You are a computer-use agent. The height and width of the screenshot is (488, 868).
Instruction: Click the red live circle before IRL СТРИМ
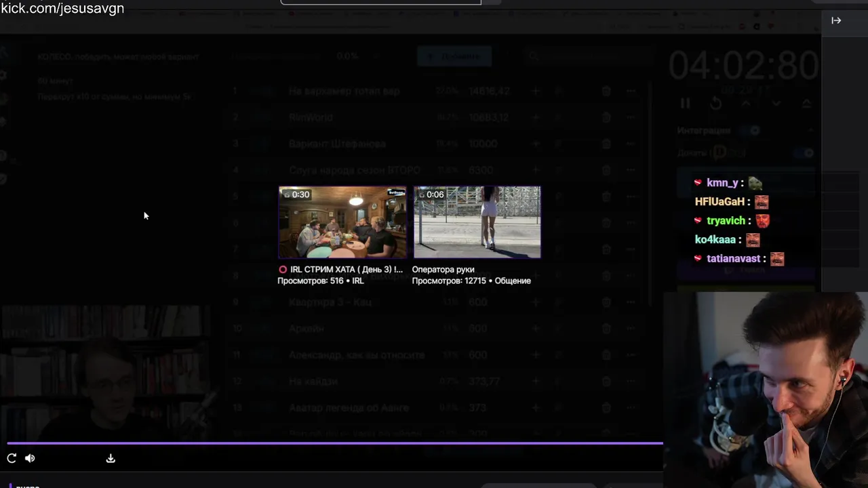(x=283, y=269)
